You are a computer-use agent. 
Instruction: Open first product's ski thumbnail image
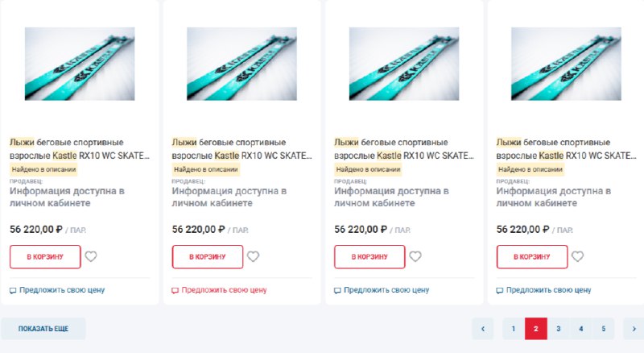[80, 64]
